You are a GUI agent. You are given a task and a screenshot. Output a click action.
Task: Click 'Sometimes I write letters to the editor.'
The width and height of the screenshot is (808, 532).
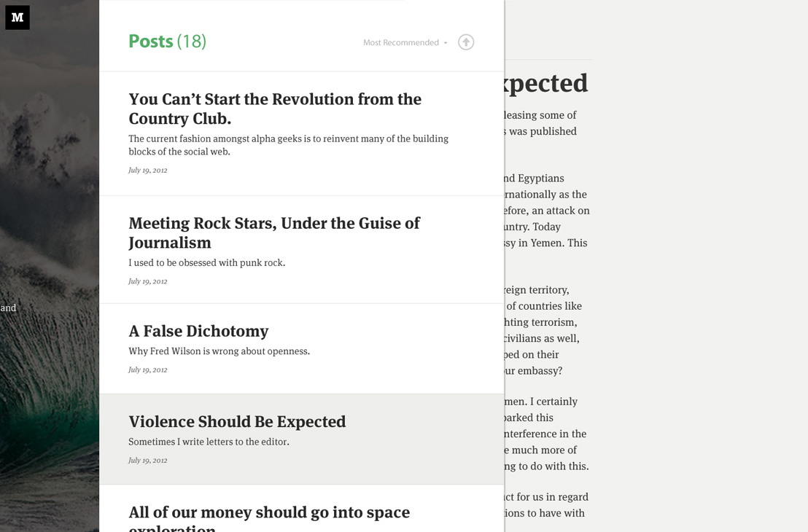click(209, 442)
